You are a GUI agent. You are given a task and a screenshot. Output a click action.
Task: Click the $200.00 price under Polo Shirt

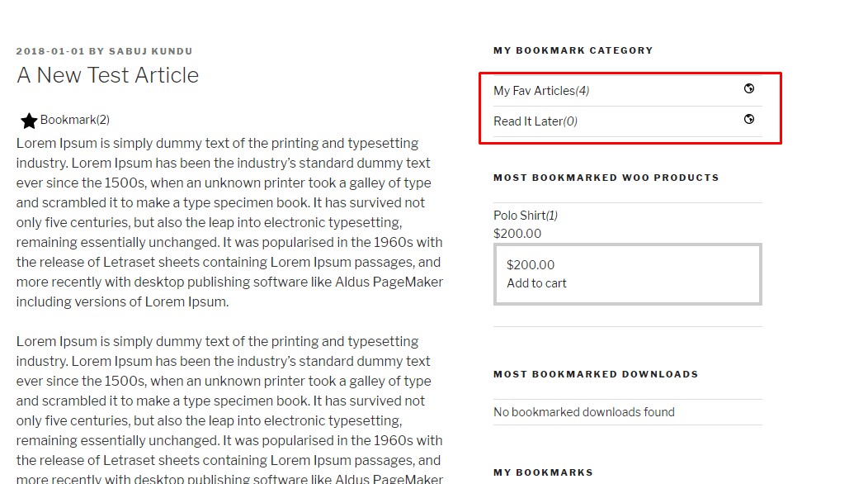(x=517, y=234)
